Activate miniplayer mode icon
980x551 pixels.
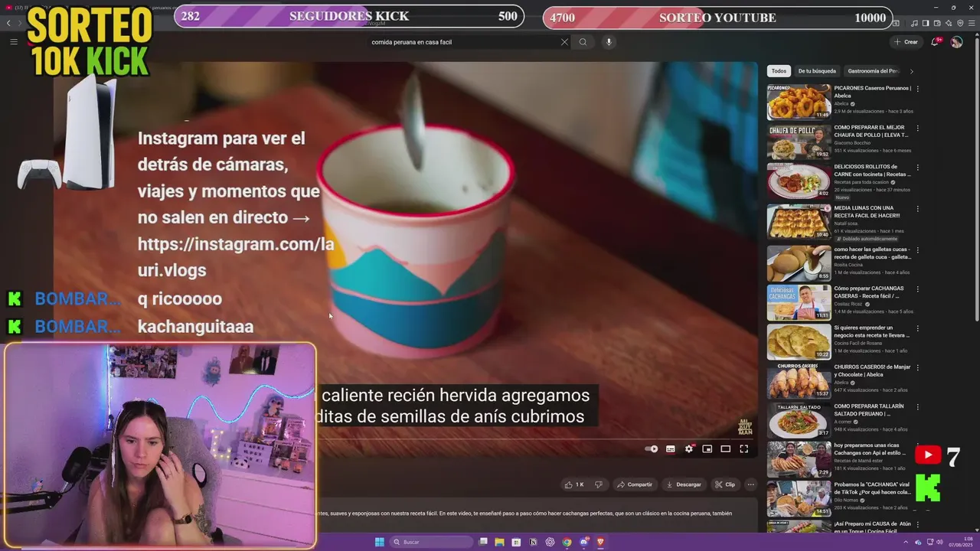tap(707, 449)
